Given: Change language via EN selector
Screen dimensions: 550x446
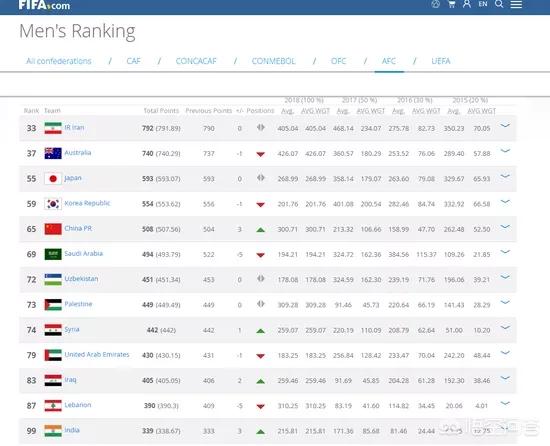Looking at the screenshot, I should [483, 4].
